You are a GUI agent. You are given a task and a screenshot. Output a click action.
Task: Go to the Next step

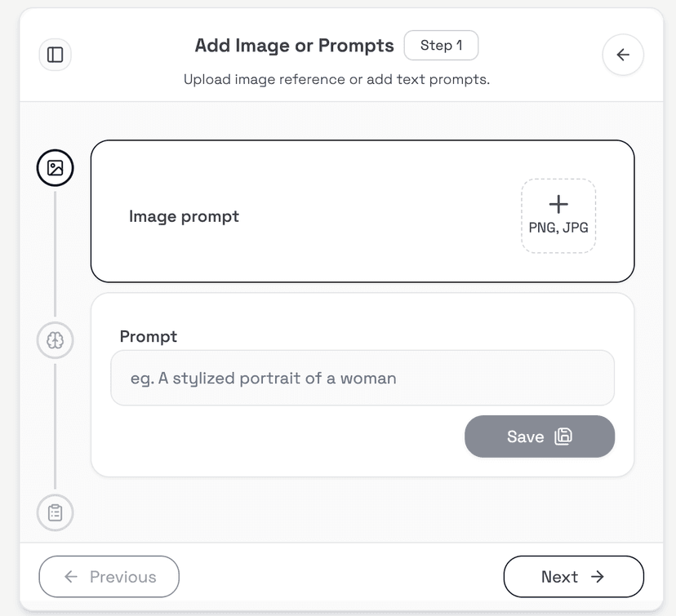(x=573, y=577)
